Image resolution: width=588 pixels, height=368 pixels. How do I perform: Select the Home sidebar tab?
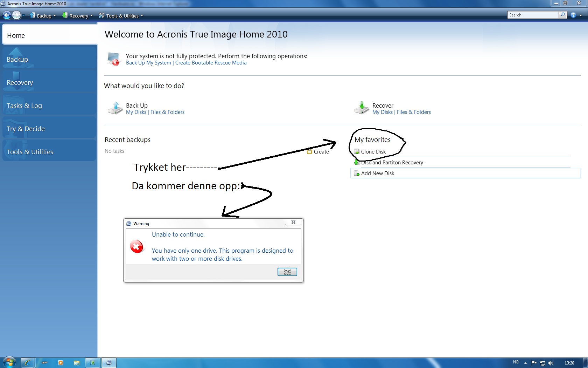49,35
